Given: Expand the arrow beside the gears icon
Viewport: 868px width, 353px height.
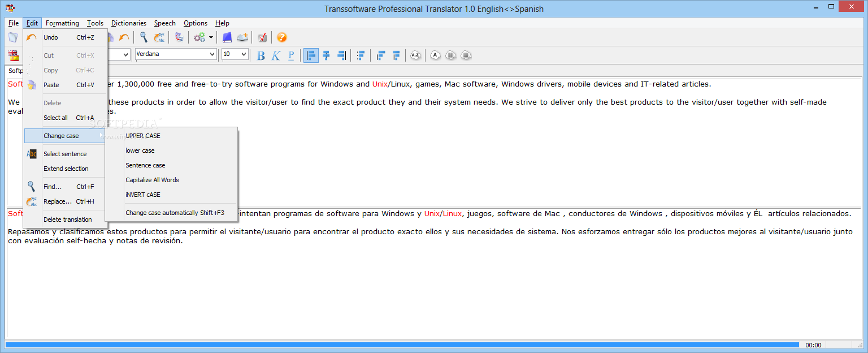Looking at the screenshot, I should coord(211,37).
